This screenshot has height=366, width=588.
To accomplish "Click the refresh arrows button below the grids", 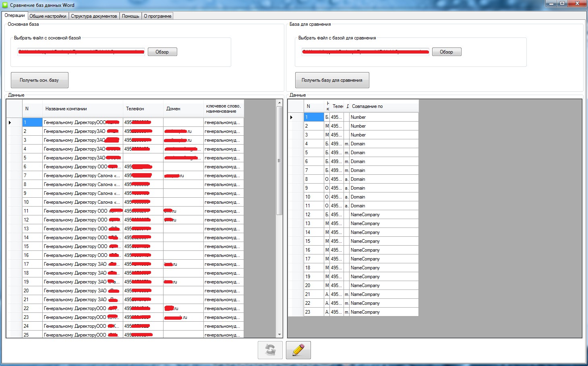I will click(270, 350).
